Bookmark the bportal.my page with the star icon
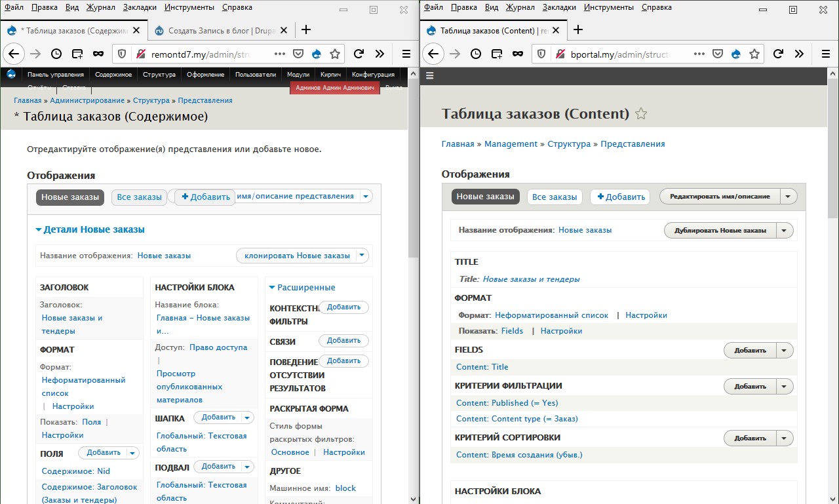 click(754, 54)
